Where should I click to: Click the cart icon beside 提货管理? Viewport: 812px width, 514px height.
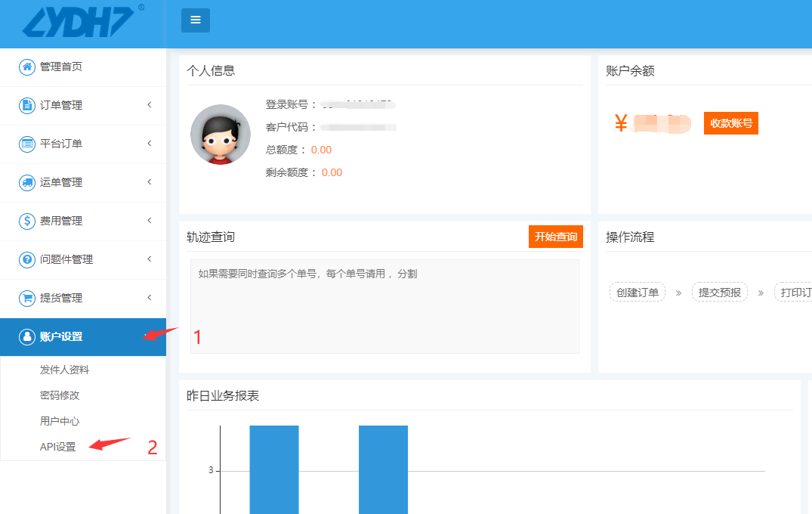click(x=27, y=298)
